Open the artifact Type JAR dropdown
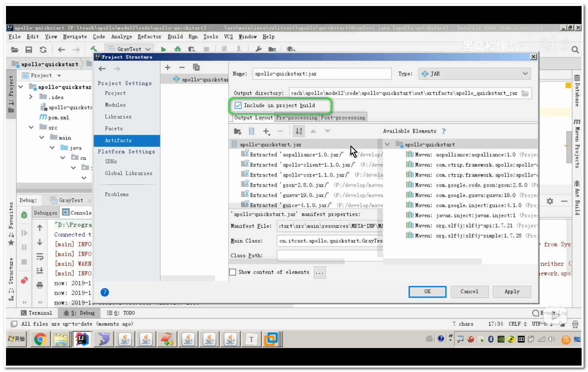The image size is (588, 372). (x=475, y=74)
